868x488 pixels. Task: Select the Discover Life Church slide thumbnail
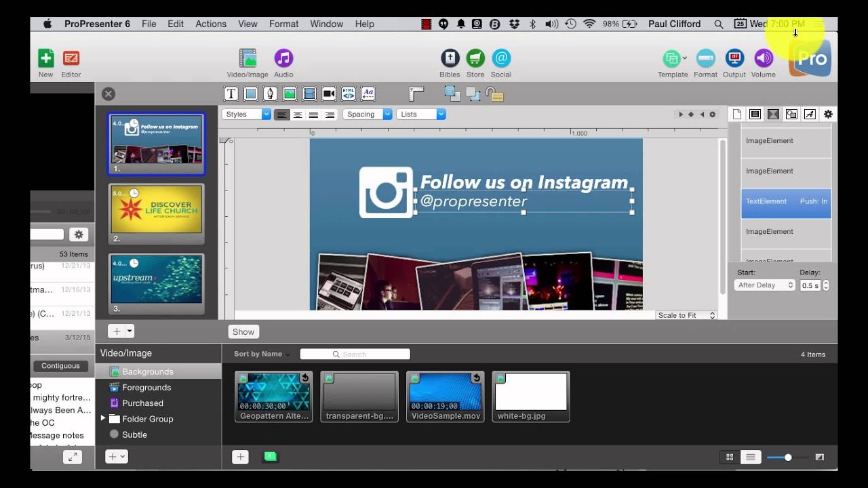(156, 213)
